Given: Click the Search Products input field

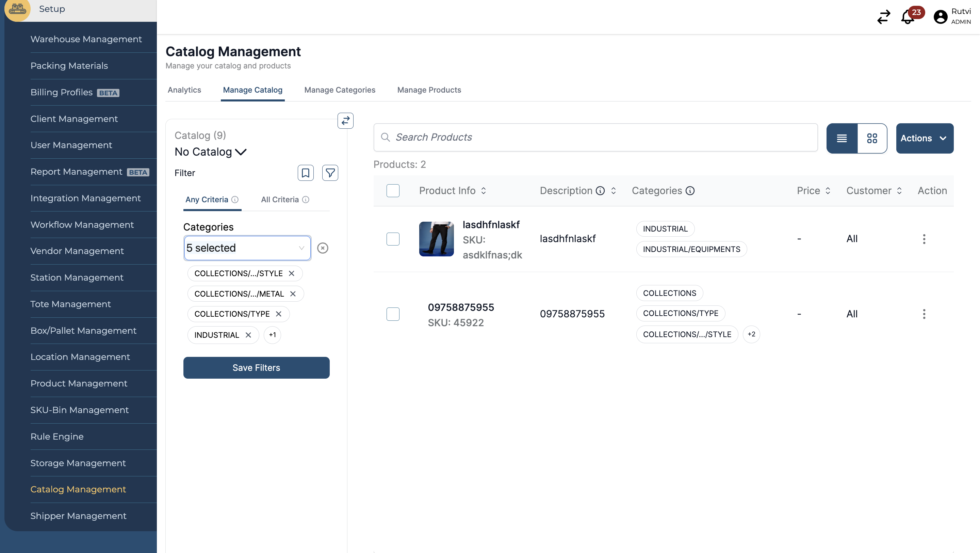Looking at the screenshot, I should pos(595,137).
